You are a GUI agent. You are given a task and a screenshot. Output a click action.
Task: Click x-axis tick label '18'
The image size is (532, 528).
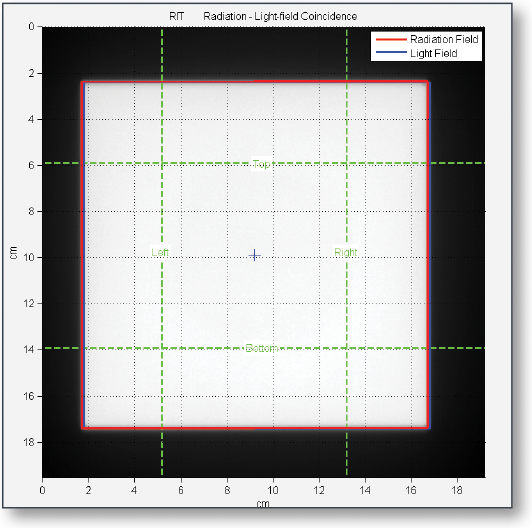pos(457,490)
